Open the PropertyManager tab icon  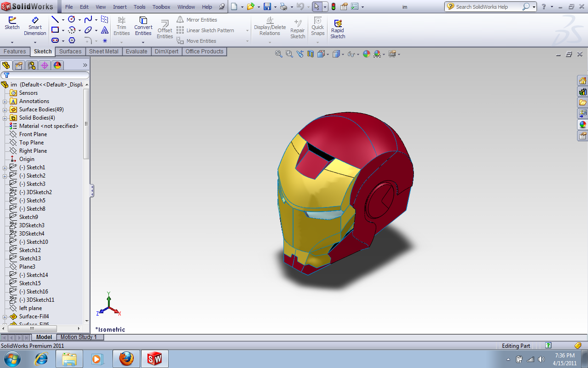click(x=19, y=65)
